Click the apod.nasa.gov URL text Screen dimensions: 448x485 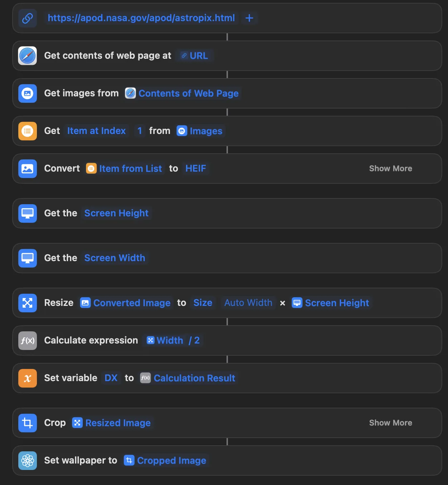[141, 18]
